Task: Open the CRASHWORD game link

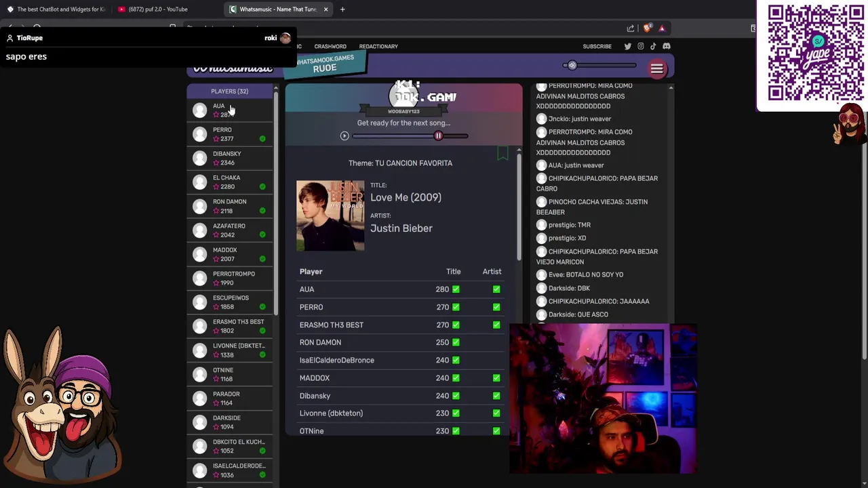Action: (330, 46)
